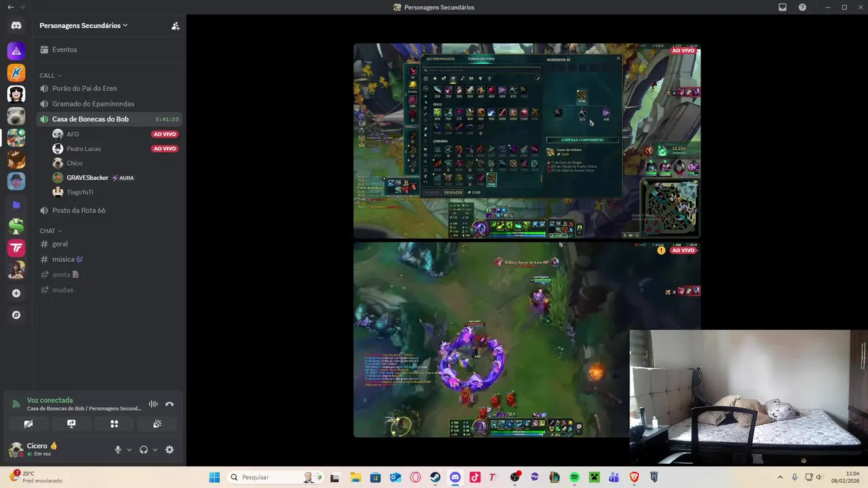Join Porão do Pai do Eren voice channel

[x=108, y=88]
